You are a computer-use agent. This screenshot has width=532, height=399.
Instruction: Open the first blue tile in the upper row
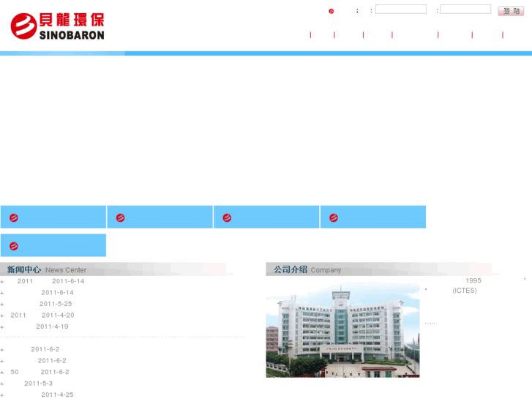[53, 217]
